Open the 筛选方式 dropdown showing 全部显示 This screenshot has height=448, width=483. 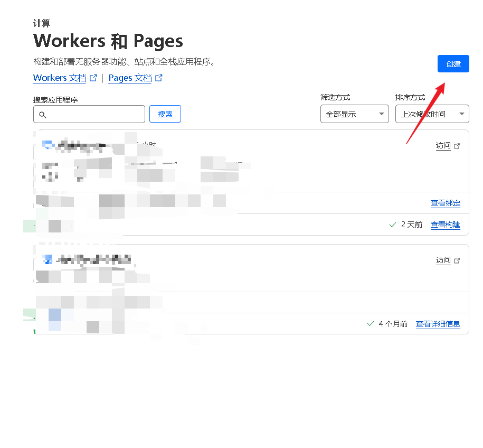[354, 114]
